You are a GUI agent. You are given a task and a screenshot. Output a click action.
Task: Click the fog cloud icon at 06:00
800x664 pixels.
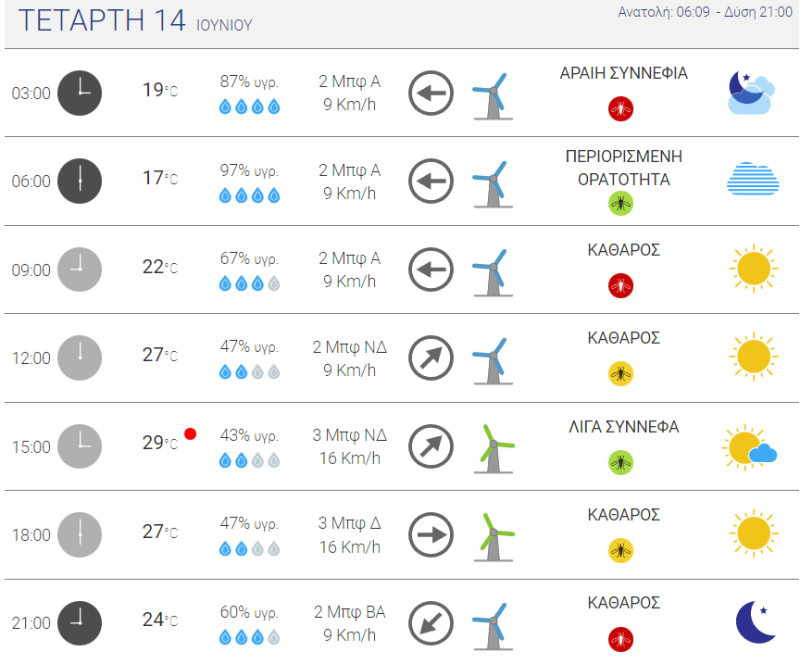click(753, 179)
